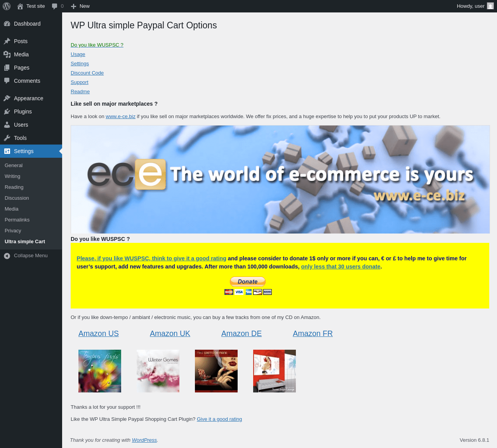
Task: Click the Sweet Sugar Lounge album cover
Action: [275, 371]
